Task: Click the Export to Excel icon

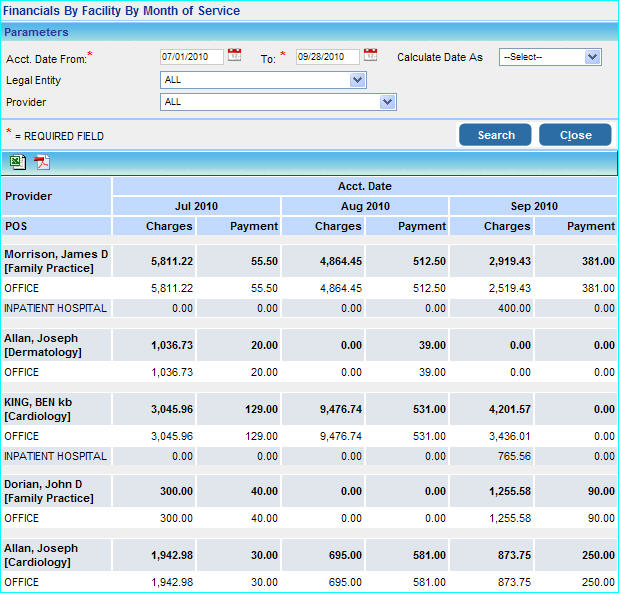Action: tap(18, 163)
